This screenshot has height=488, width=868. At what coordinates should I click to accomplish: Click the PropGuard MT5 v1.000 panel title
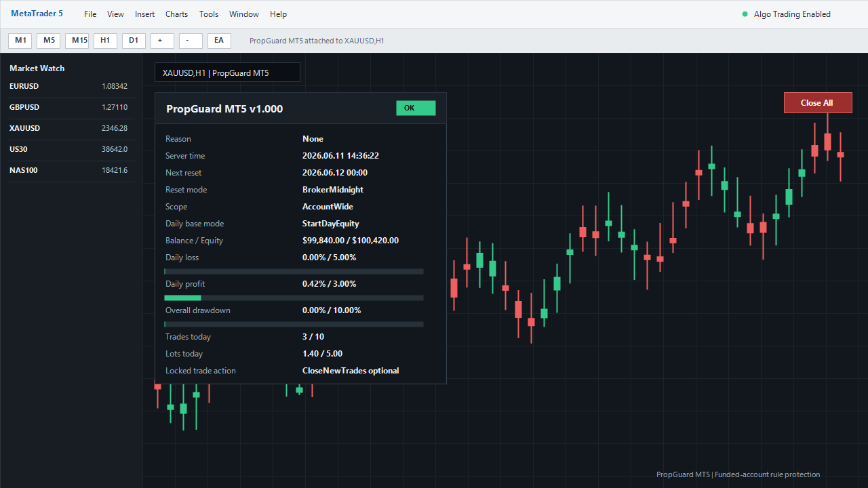click(x=224, y=109)
